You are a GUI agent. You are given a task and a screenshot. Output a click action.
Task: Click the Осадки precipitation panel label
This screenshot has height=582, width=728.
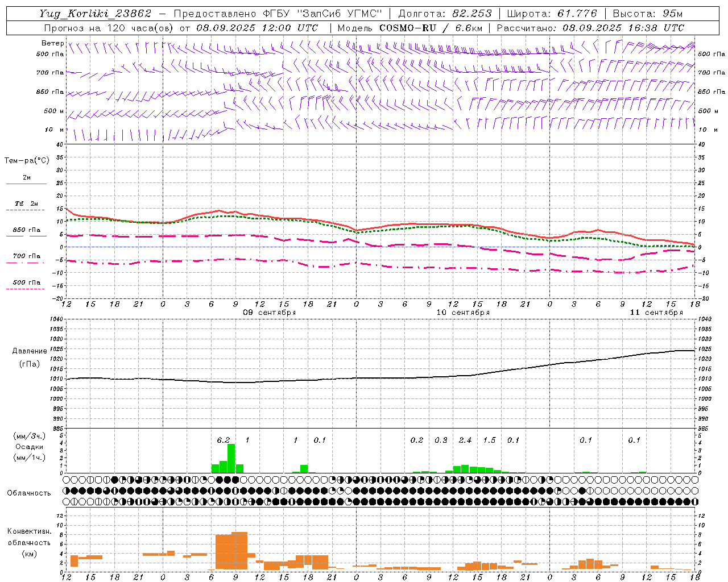click(x=29, y=447)
